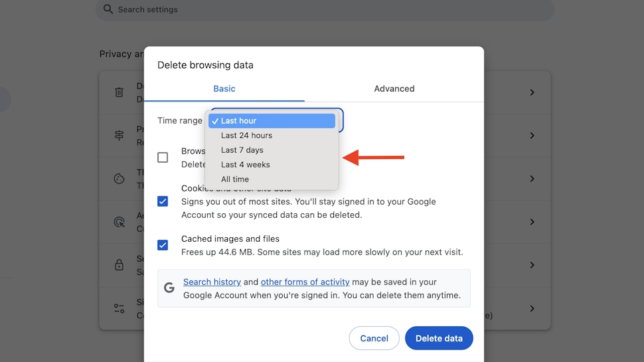644x362 pixels.
Task: Switch to the Basic tab
Action: 224,89
